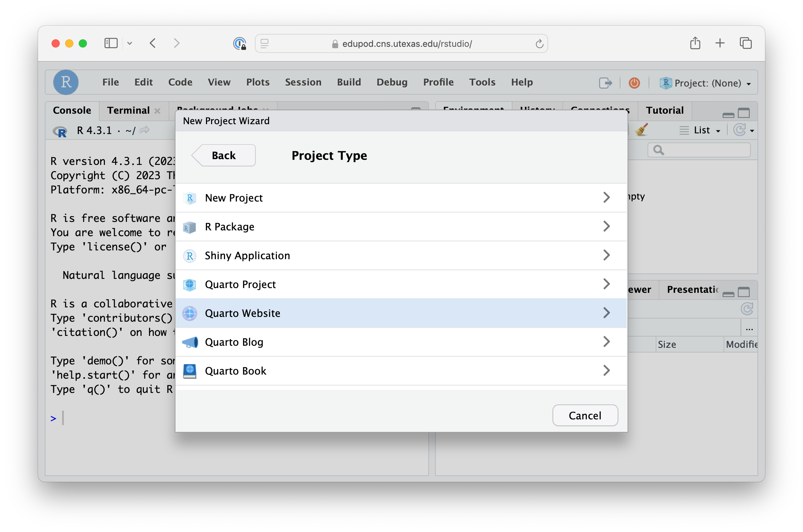Click the Quarto Blog megaphone icon
Screen dimensions: 803x532
[x=190, y=342]
